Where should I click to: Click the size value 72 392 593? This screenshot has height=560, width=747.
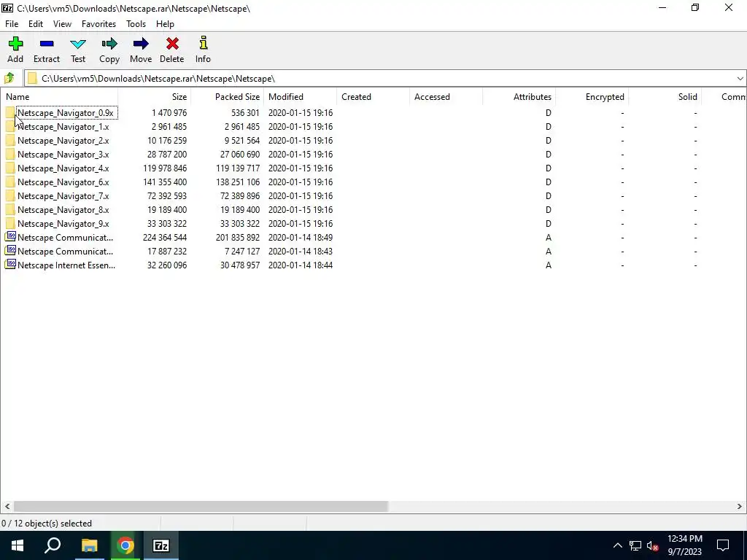[167, 195]
